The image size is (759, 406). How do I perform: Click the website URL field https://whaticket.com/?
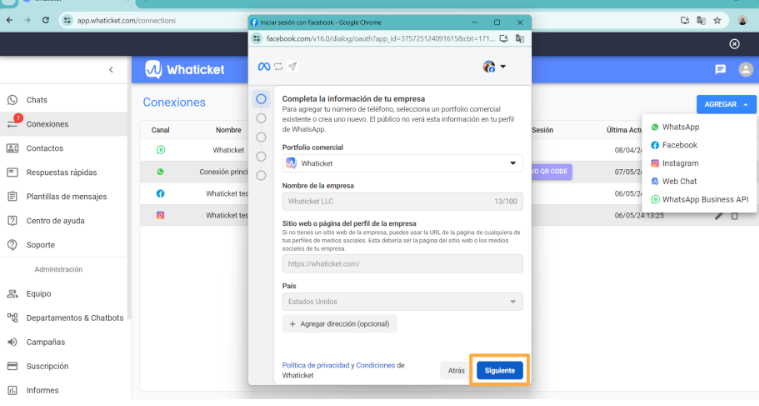pyautogui.click(x=402, y=264)
